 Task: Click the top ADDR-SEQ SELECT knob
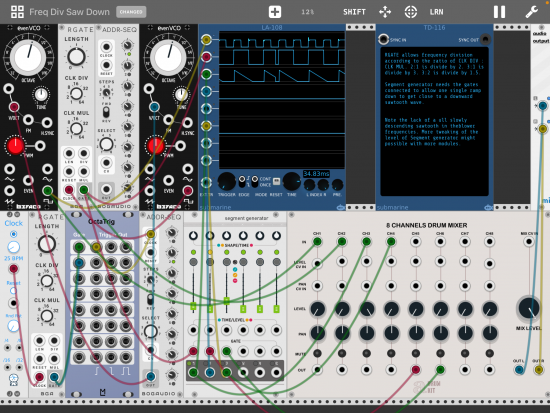pyautogui.click(x=106, y=144)
